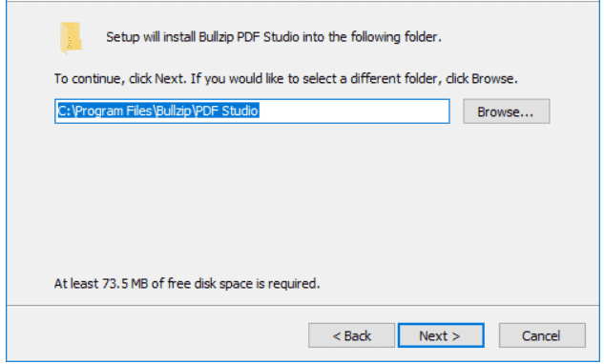Click the yellow destination folder icon
This screenshot has width=604, height=364.
pos(71,38)
